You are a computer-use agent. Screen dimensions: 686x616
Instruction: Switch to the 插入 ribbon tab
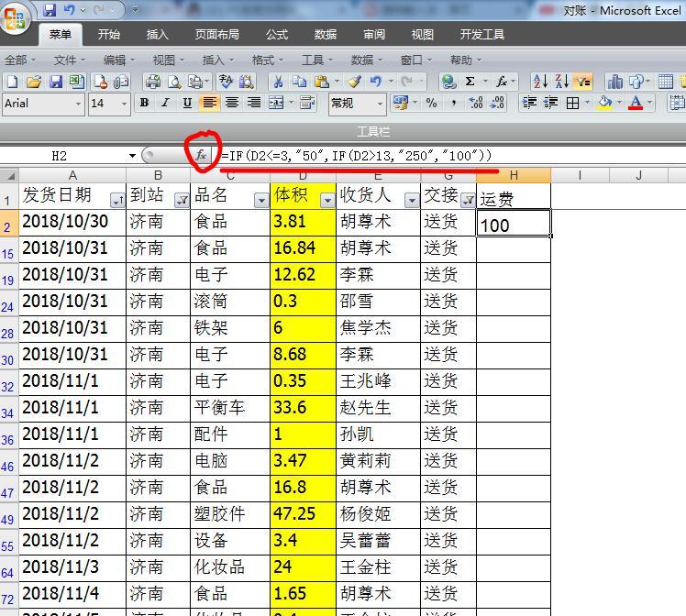(158, 35)
